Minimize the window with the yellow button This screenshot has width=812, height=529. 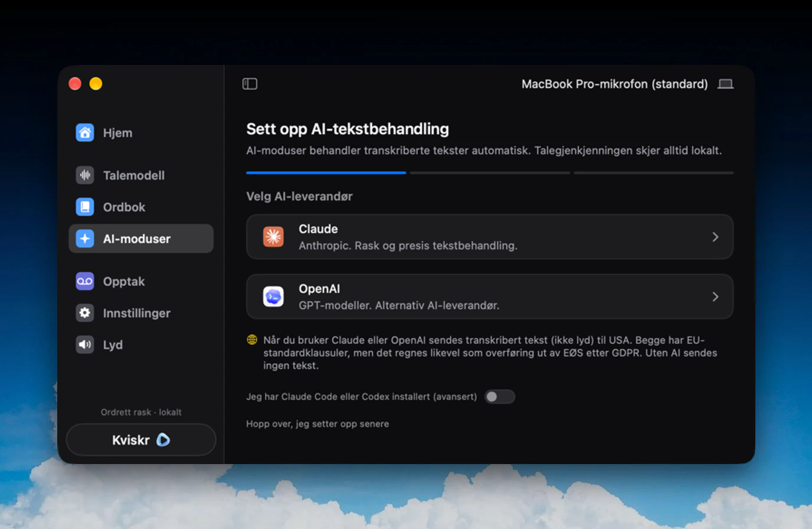[x=96, y=84]
